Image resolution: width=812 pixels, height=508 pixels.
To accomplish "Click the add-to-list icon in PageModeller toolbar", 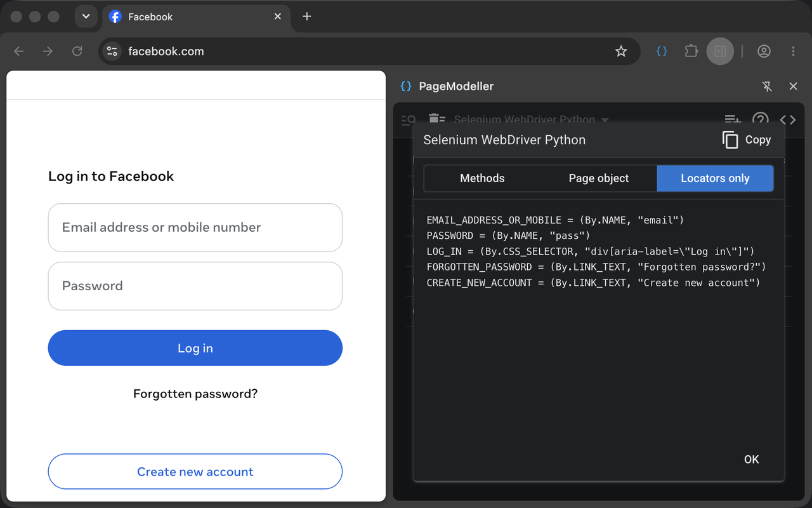I will click(733, 119).
